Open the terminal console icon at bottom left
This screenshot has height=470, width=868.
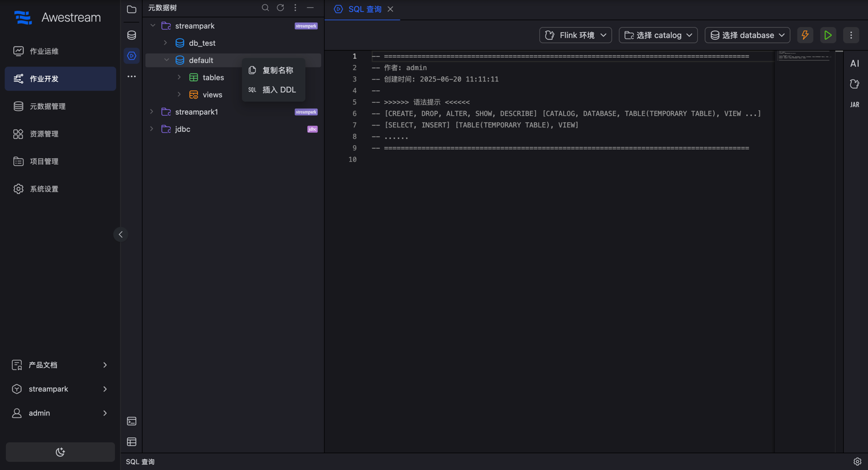click(132, 421)
